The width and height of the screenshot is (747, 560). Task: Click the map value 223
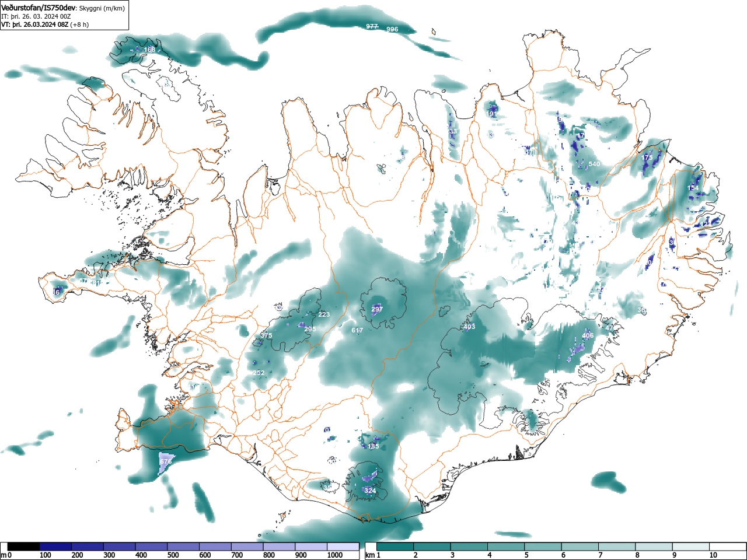[324, 314]
